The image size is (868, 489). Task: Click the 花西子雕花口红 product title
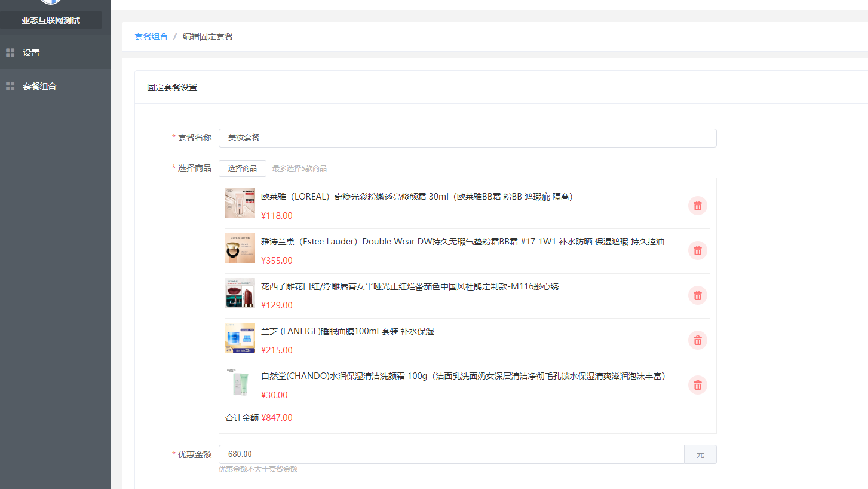[410, 286]
